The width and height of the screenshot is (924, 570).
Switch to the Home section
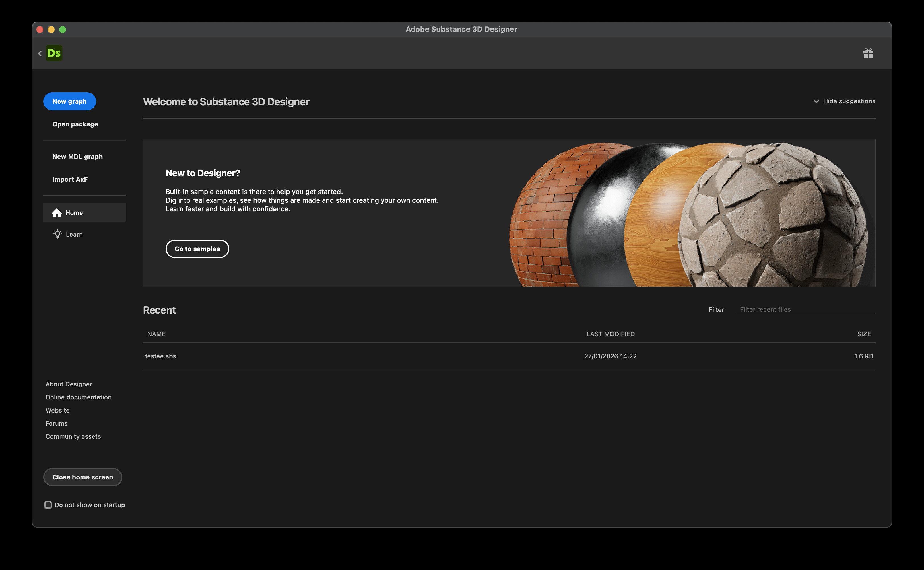(74, 212)
